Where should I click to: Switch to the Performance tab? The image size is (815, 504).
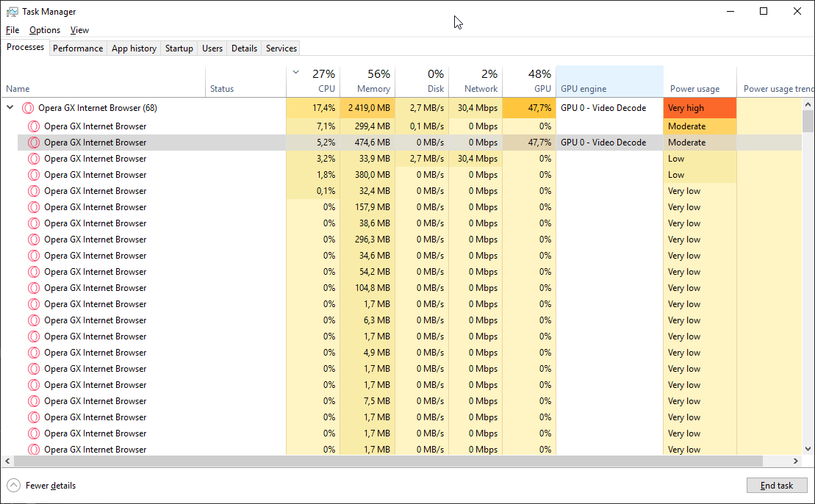78,48
